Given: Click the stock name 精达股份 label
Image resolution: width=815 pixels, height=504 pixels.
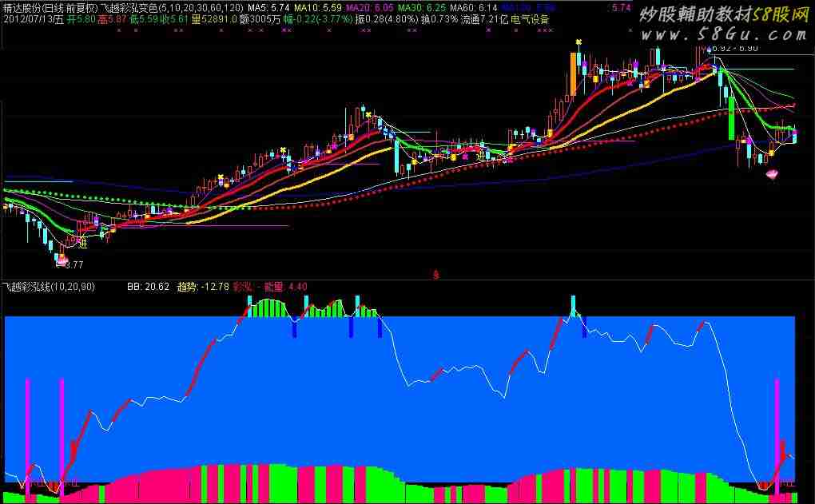Looking at the screenshot, I should [x=24, y=6].
